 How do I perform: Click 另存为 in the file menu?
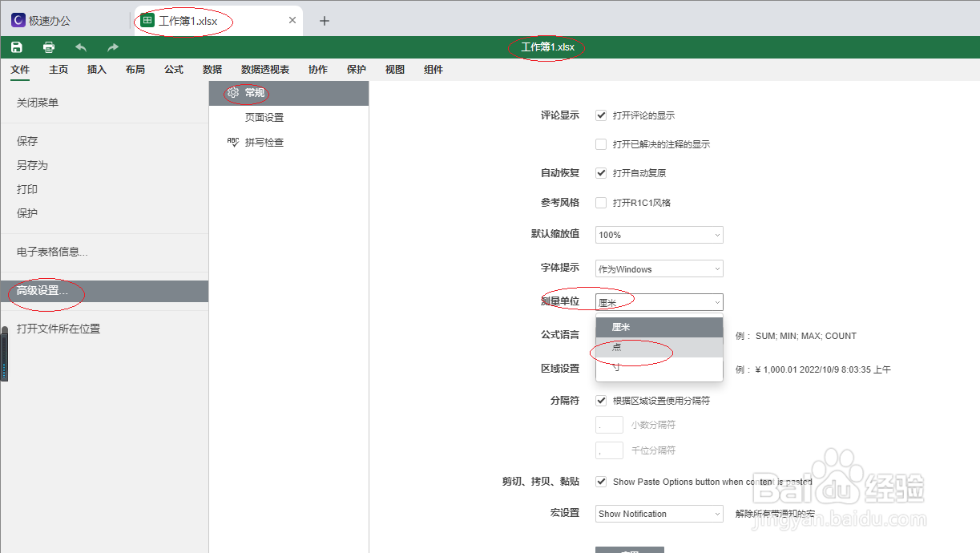tap(33, 164)
